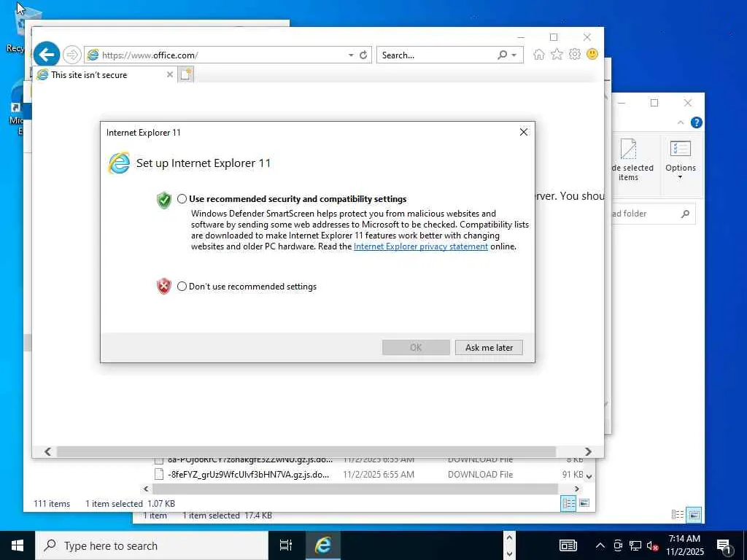Viewport: 747px width, 560px height.
Task: Open the favorites star in IE
Action: click(557, 54)
